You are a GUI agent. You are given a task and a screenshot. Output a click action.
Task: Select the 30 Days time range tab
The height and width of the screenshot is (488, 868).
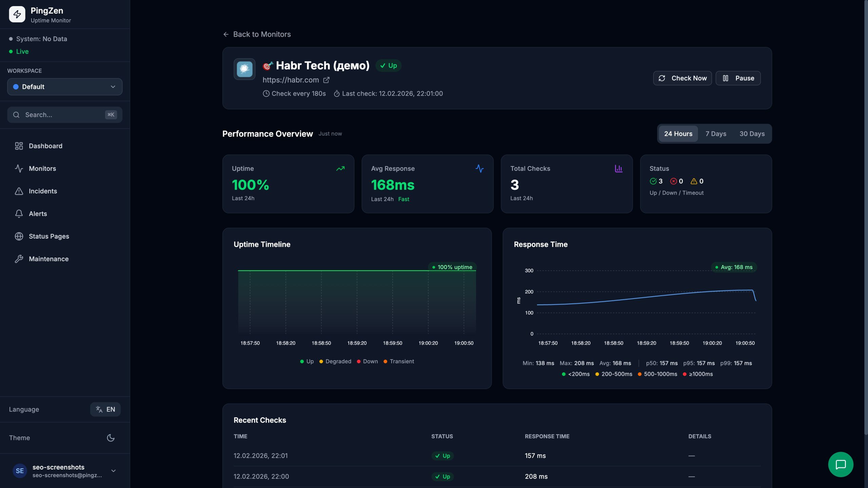[x=752, y=134]
